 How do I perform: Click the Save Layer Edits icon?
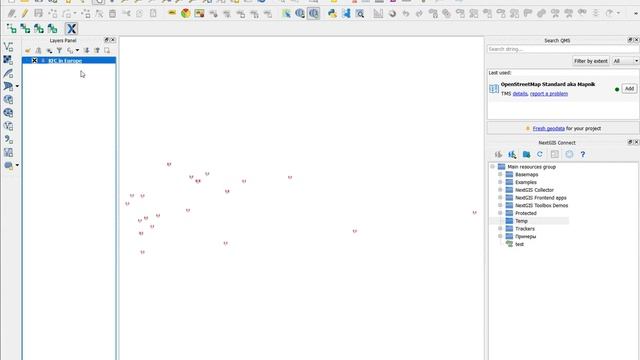[38, 14]
